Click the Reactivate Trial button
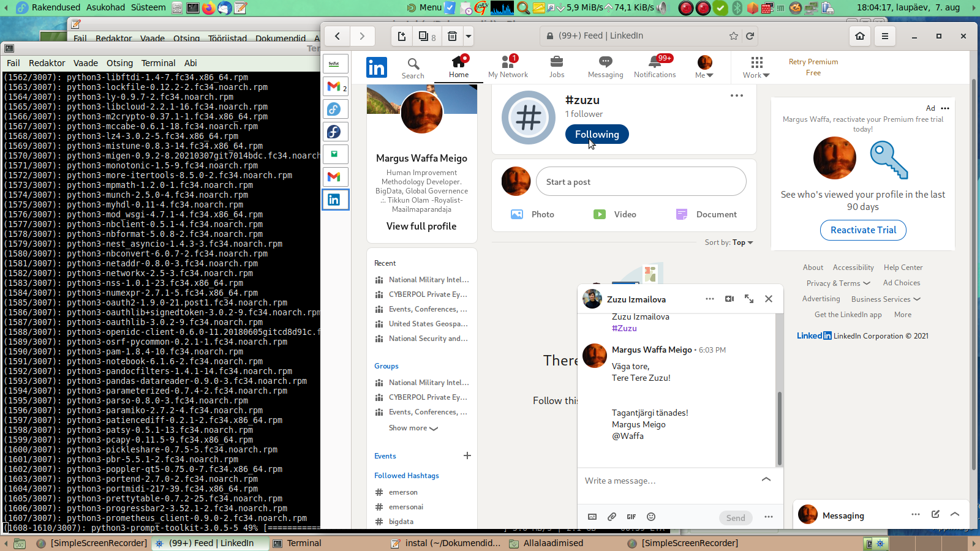 pyautogui.click(x=862, y=230)
